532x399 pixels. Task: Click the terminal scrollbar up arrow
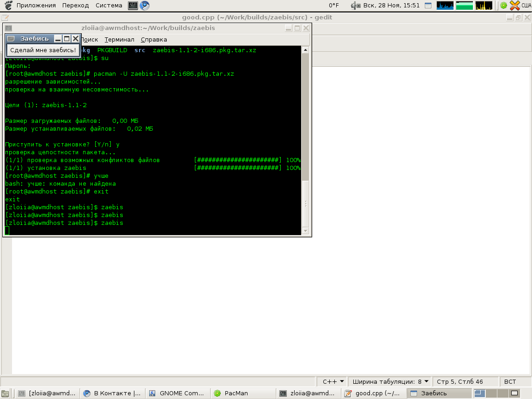pyautogui.click(x=305, y=50)
